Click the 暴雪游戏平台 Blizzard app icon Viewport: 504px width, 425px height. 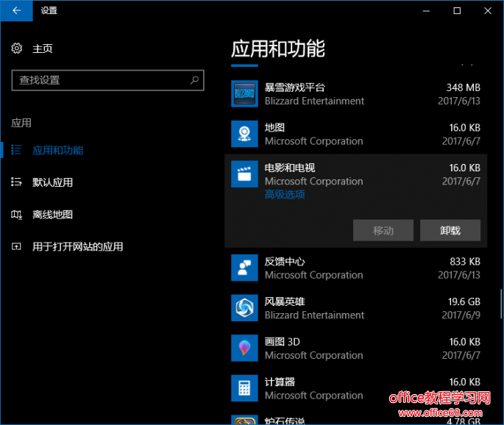[x=244, y=93]
